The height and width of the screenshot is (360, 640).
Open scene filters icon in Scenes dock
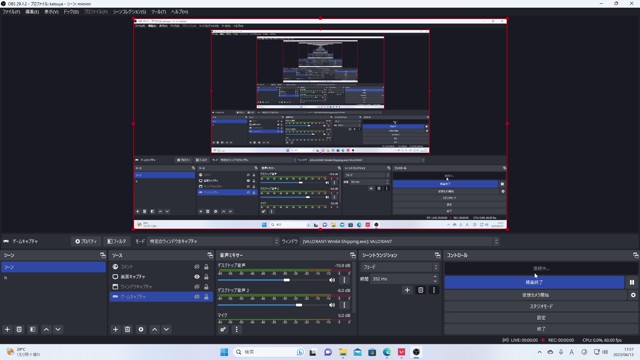(33, 329)
